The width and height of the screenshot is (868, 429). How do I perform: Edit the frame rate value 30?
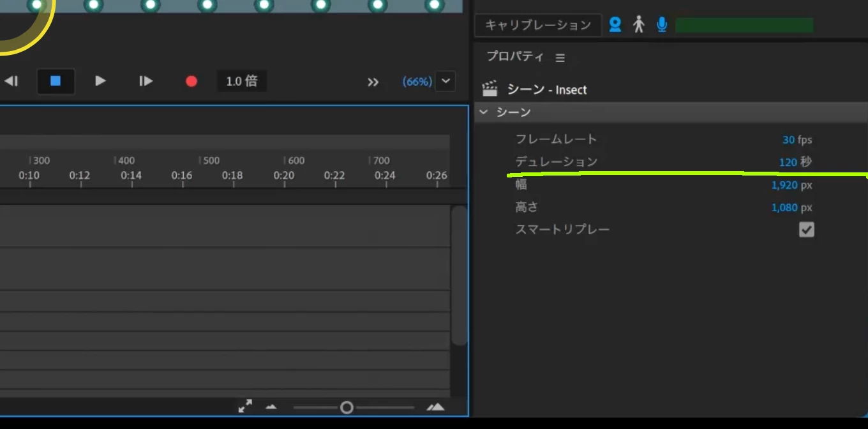[789, 140]
